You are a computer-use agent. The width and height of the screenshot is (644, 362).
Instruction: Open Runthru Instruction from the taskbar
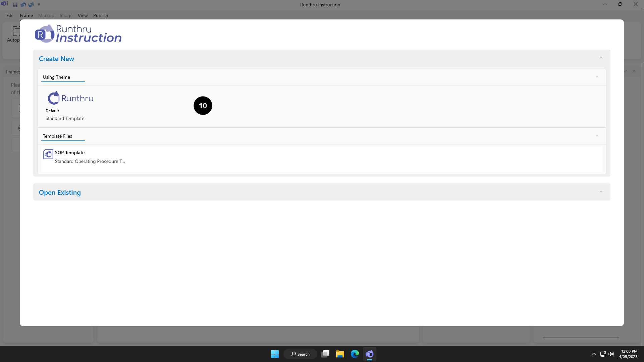coord(369,354)
